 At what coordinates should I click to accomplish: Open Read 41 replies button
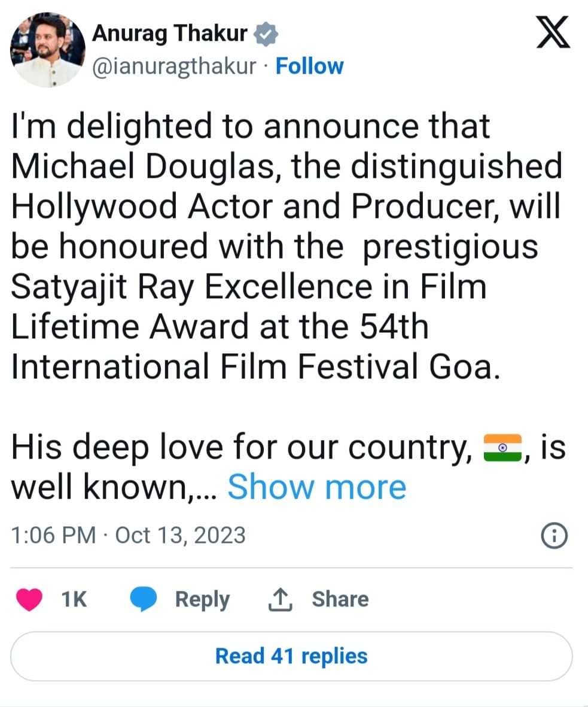(x=291, y=656)
